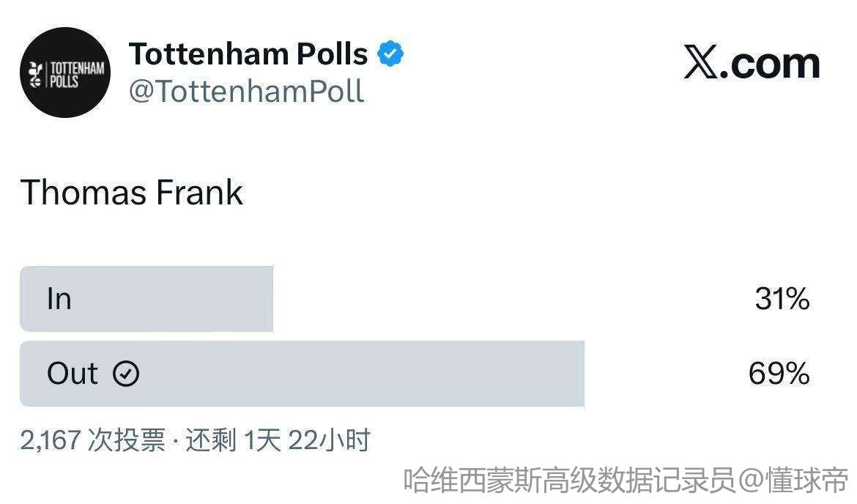This screenshot has width=857, height=504.
Task: Click the 2,167 次投票 vote count
Action: click(92, 440)
